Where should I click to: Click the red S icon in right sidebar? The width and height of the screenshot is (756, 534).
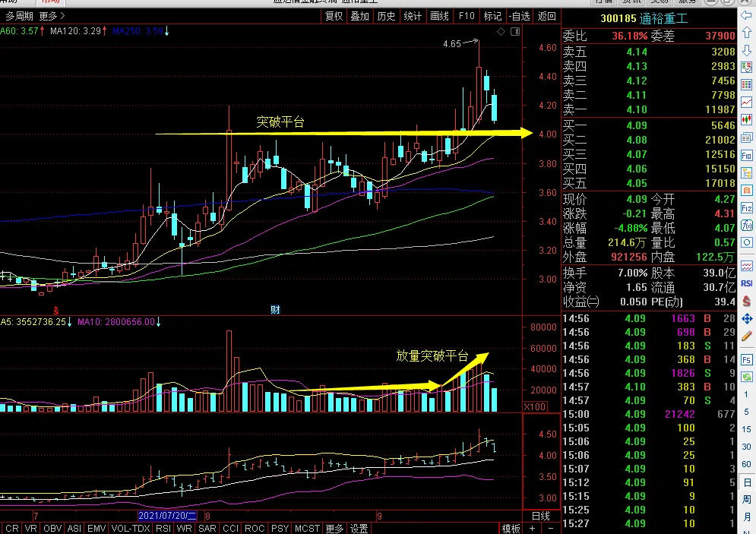pyautogui.click(x=746, y=302)
